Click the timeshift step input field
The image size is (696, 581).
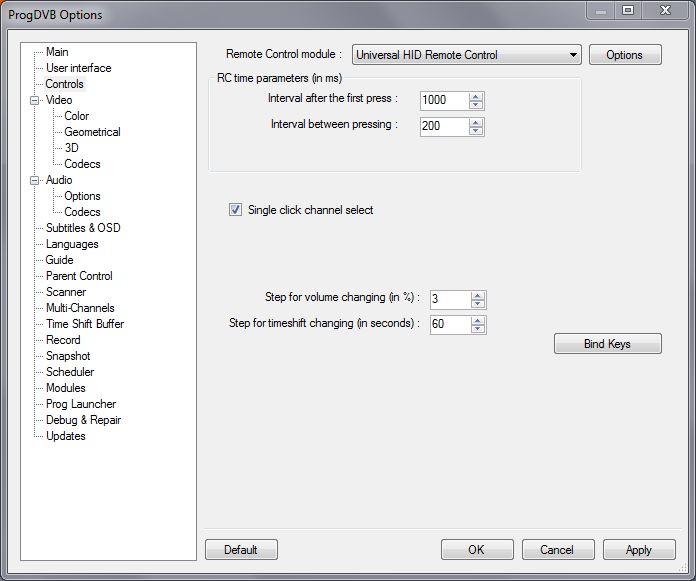[x=448, y=324]
